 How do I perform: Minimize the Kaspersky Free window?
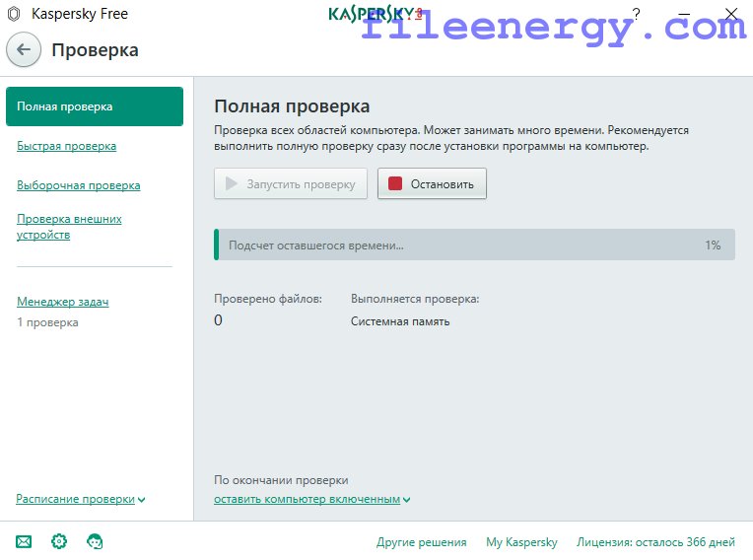point(683,14)
